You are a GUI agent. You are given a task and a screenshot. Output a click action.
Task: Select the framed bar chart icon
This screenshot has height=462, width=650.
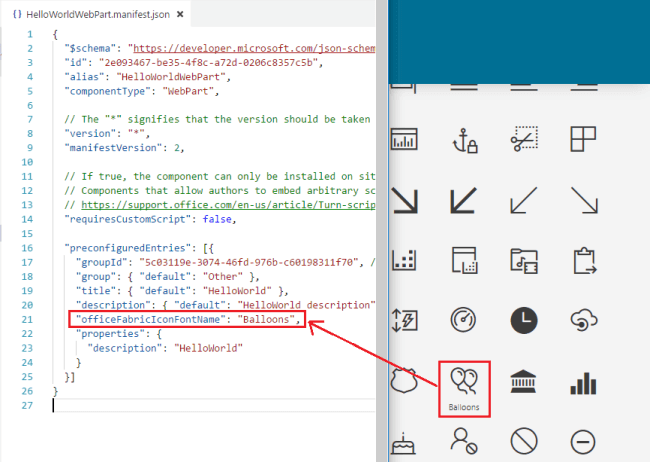point(404,139)
